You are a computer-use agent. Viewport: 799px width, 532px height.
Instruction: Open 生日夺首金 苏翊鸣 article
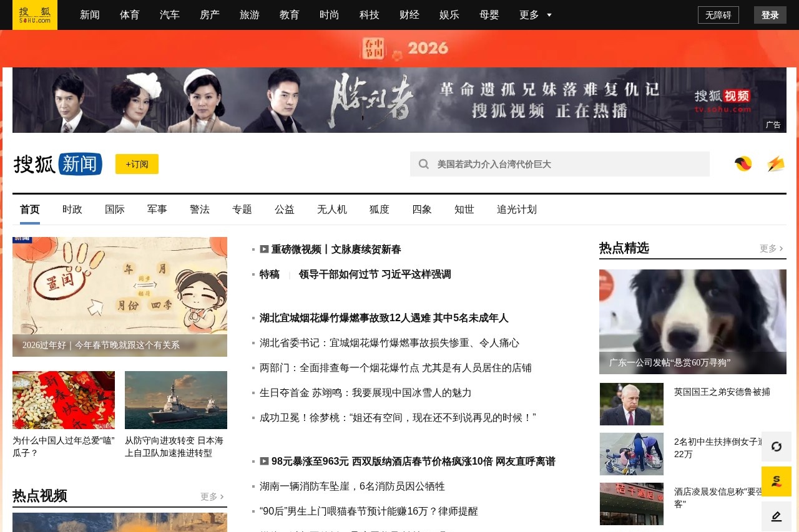(x=366, y=393)
